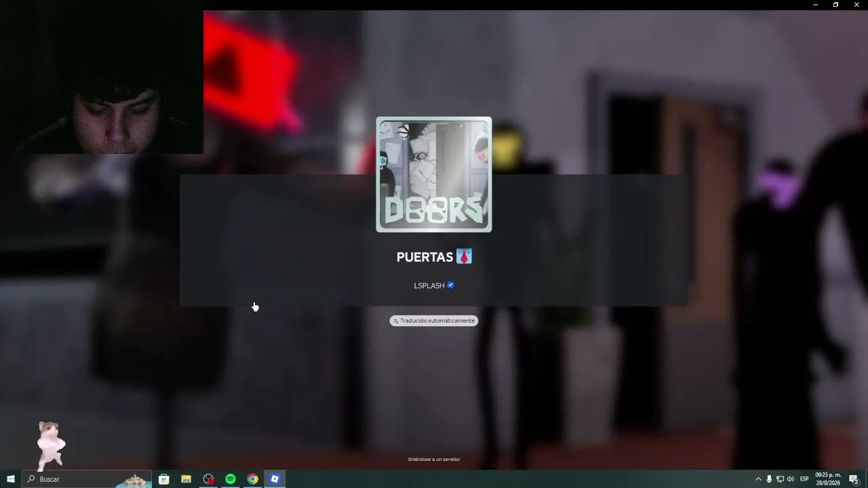Open the volume control tray icon
The height and width of the screenshot is (488, 868).
(x=791, y=479)
